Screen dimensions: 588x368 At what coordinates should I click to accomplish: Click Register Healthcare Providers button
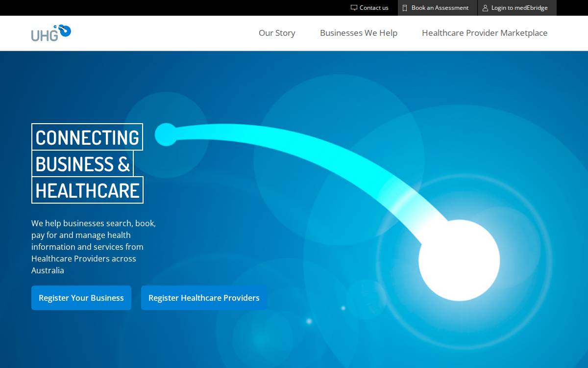(204, 298)
